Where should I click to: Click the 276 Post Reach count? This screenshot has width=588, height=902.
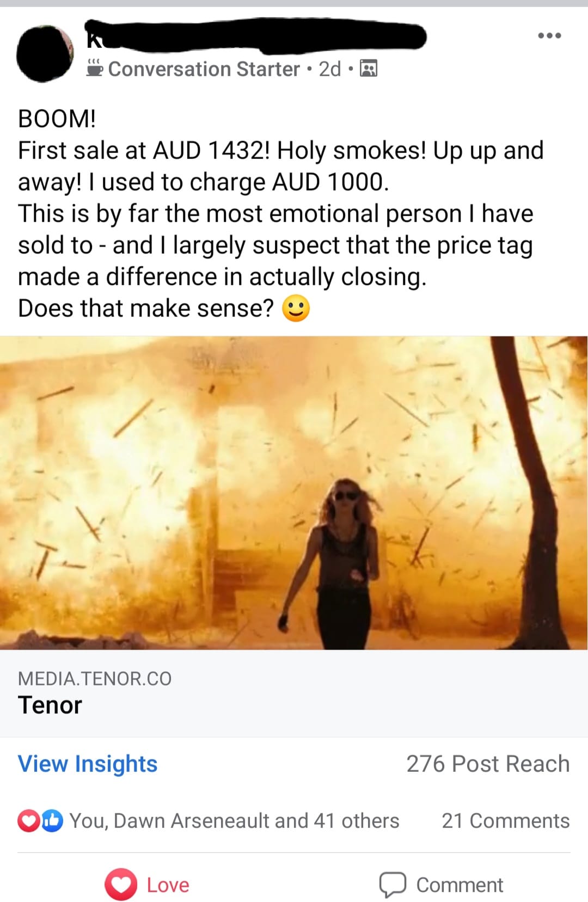pos(488,764)
